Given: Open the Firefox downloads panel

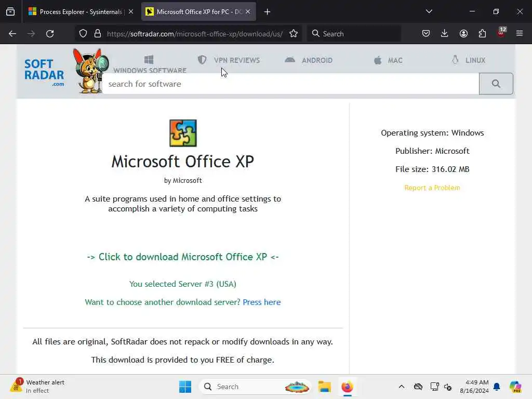Looking at the screenshot, I should click(445, 33).
